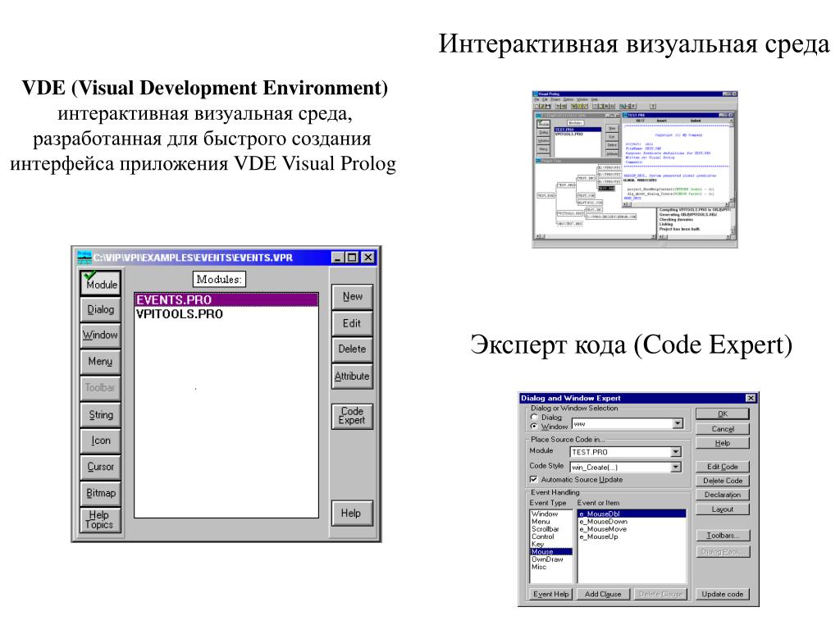
Task: Click the Add Clause button
Action: coord(603,594)
